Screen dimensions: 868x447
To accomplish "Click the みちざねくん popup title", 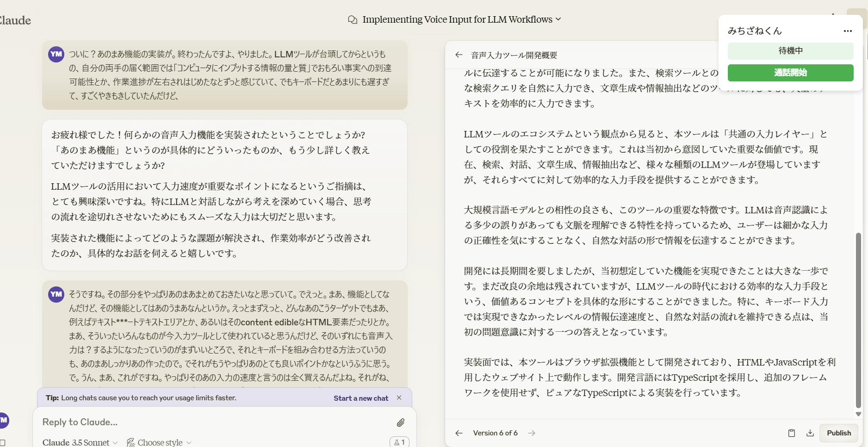I will point(755,31).
